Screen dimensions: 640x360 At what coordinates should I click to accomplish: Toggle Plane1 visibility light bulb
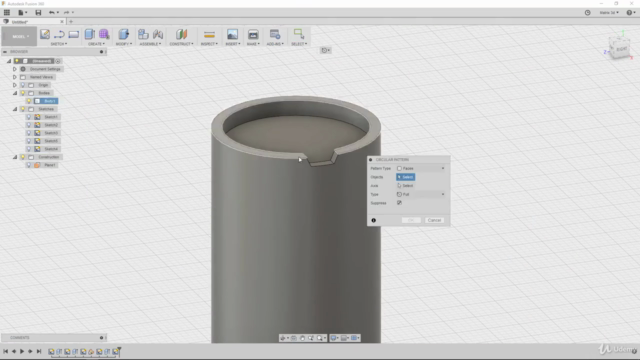[29, 165]
